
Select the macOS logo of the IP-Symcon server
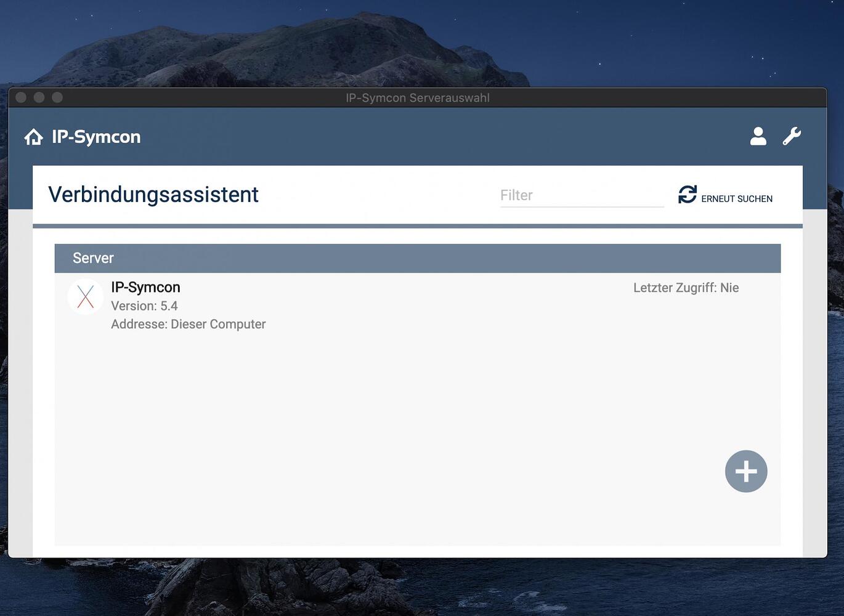click(86, 296)
